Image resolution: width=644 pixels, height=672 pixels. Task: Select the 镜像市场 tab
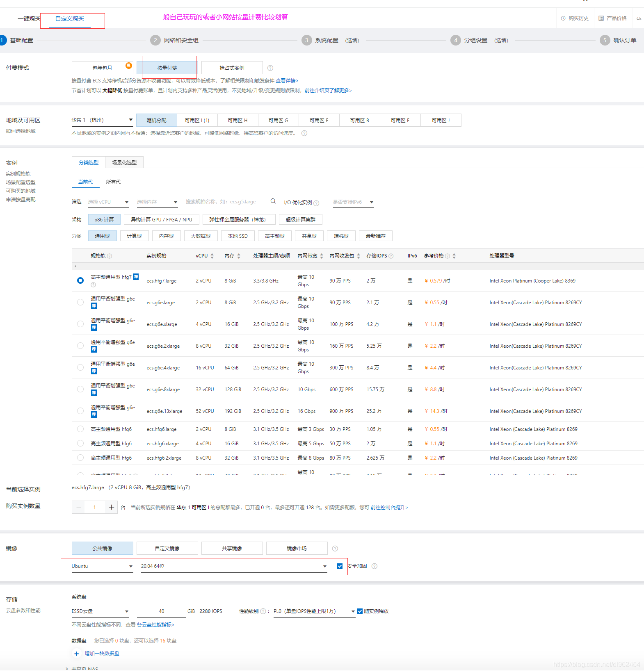click(297, 549)
